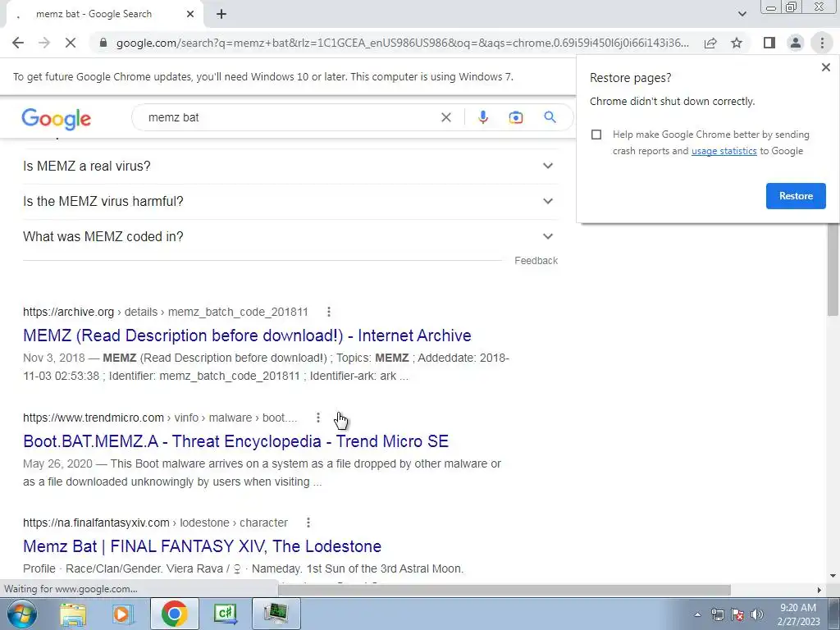Screen dimensions: 840x630
Task: Click the scroll right arrow
Action: [819, 590]
